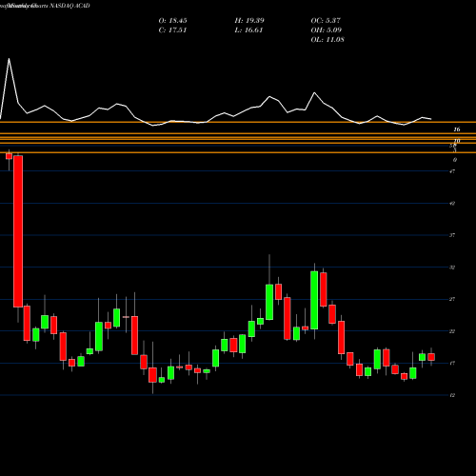Click the last red candle on the right
The height and width of the screenshot is (476, 476).
coord(431,357)
